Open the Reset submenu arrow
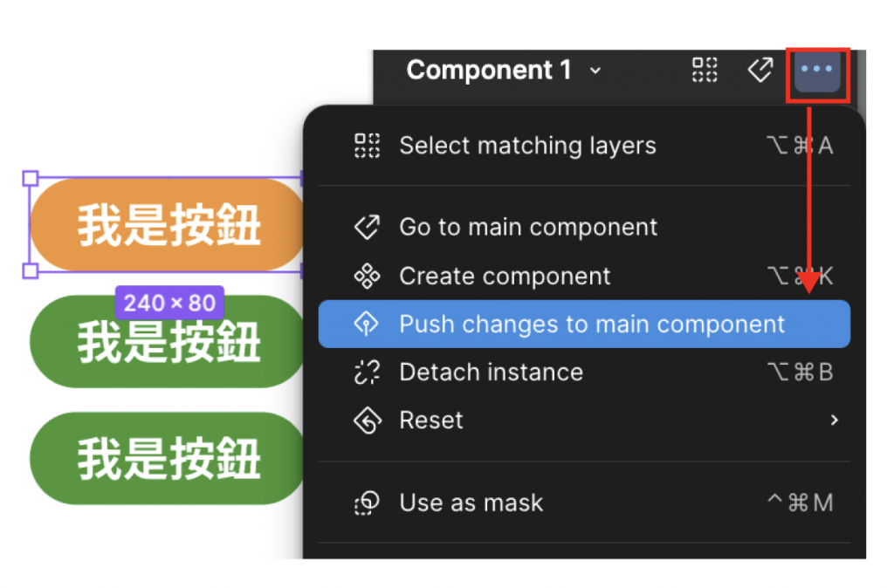Image resolution: width=894 pixels, height=588 pixels. coord(834,420)
